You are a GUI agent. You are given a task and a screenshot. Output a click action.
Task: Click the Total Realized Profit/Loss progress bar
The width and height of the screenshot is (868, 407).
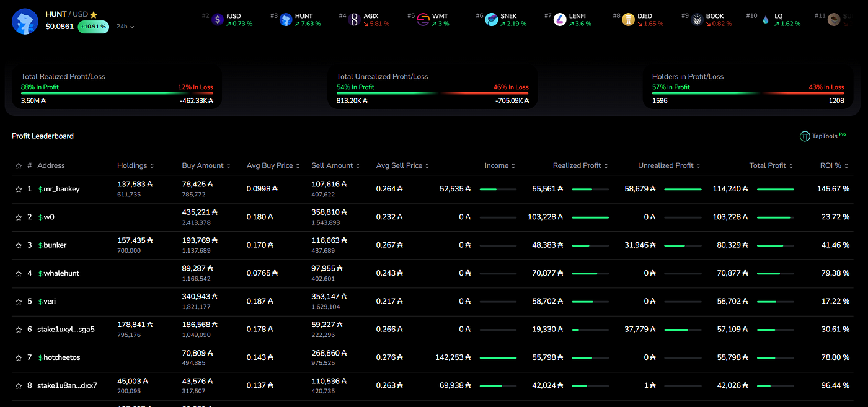pos(117,94)
